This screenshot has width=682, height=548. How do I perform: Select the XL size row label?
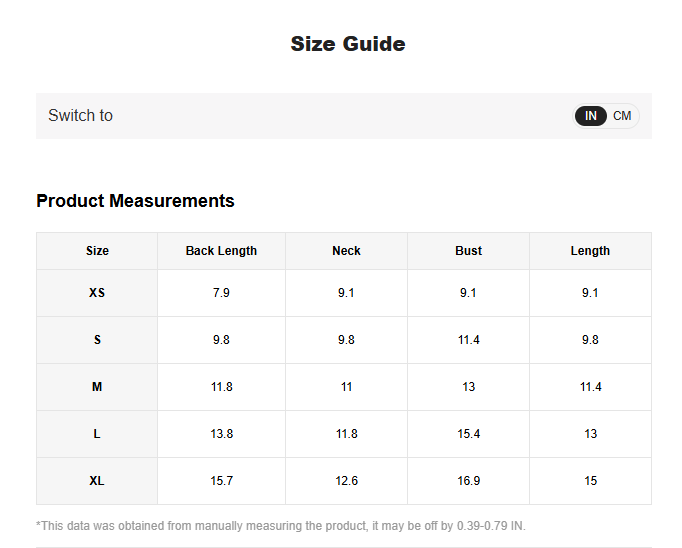click(x=97, y=481)
